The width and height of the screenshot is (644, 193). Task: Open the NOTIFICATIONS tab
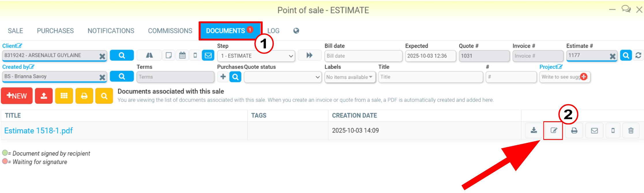[x=111, y=31]
